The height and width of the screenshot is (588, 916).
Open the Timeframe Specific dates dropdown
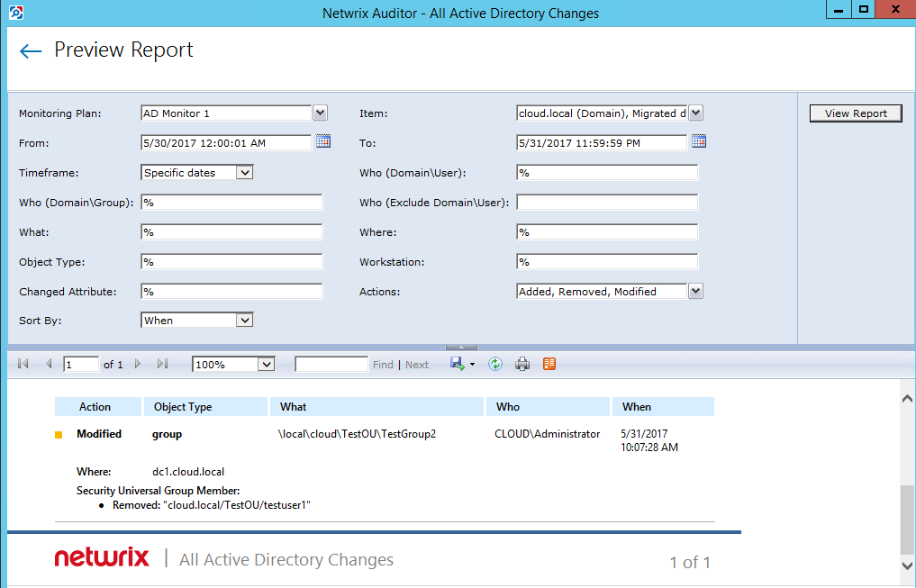click(x=245, y=172)
